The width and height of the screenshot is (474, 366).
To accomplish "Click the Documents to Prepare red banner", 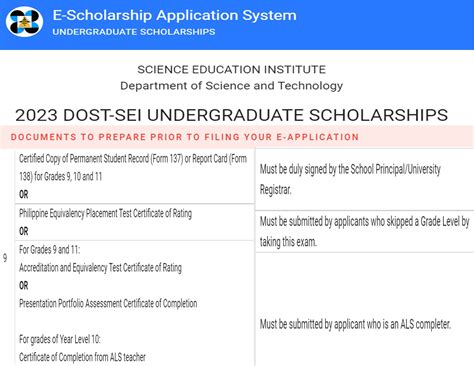I will (x=237, y=137).
